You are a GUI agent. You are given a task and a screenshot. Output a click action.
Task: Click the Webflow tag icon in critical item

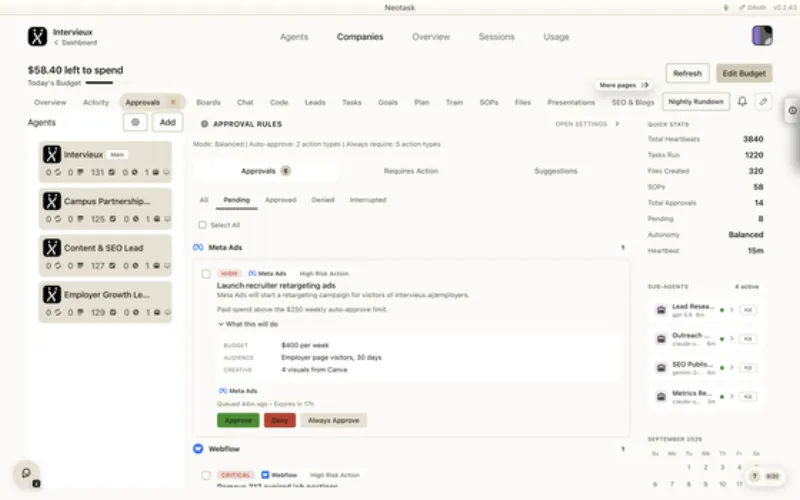tap(265, 475)
